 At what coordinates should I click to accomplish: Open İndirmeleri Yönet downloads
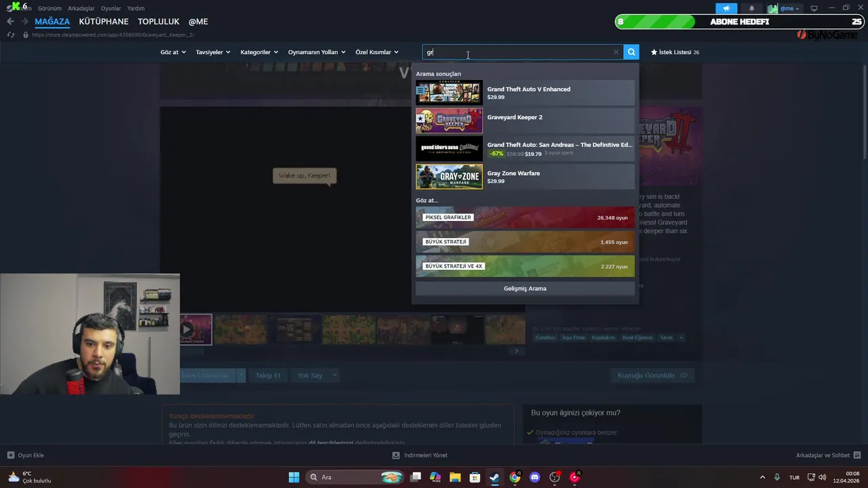click(420, 455)
